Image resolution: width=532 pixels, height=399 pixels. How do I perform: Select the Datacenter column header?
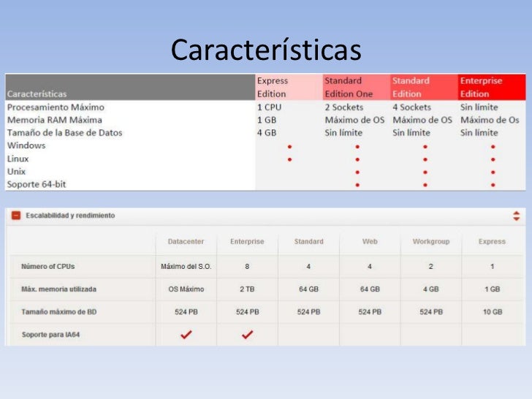click(x=186, y=242)
